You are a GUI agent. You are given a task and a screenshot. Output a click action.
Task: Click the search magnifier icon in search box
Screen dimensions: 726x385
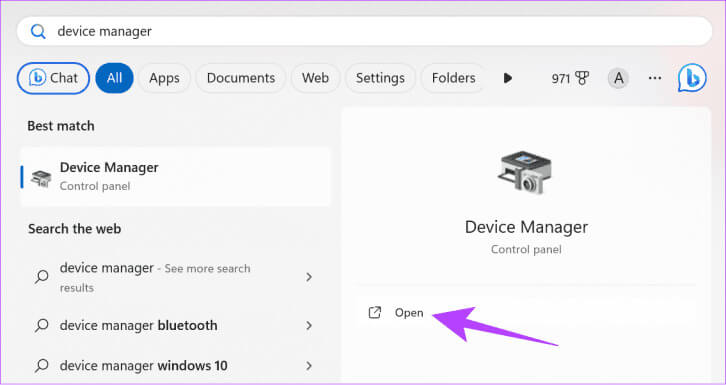point(38,31)
